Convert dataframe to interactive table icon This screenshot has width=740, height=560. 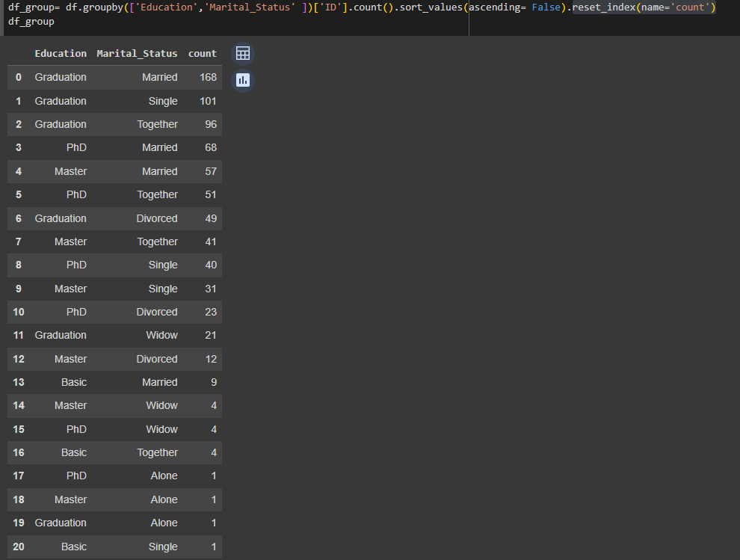tap(243, 53)
